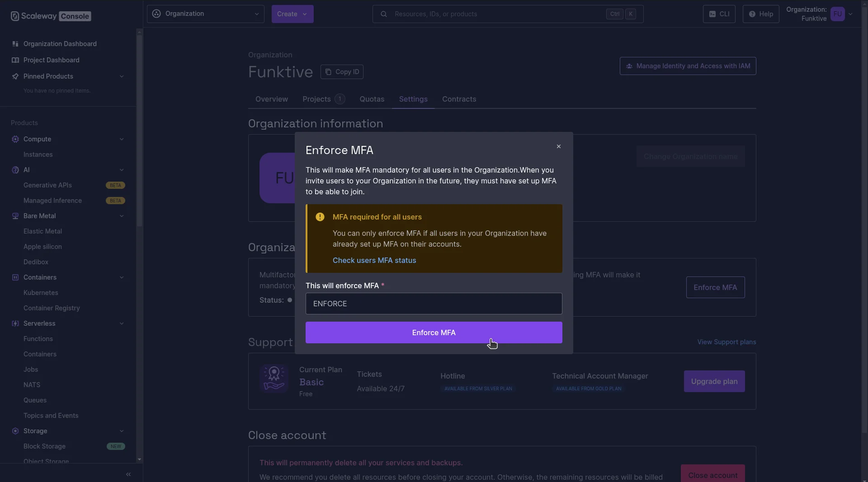This screenshot has height=482, width=868.
Task: Open View Support plans link
Action: coord(726,342)
